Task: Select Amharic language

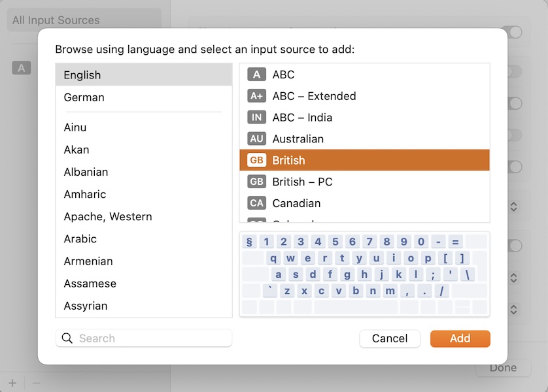Action: click(x=144, y=195)
